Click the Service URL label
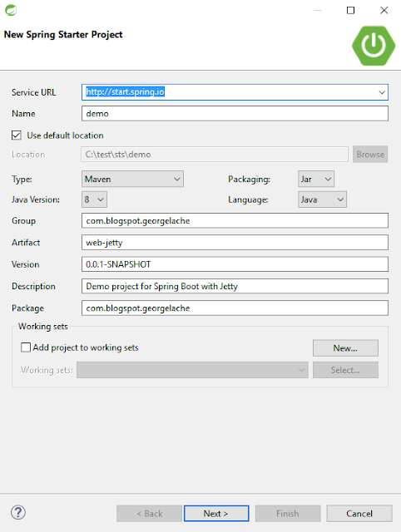The height and width of the screenshot is (532, 401). (33, 92)
